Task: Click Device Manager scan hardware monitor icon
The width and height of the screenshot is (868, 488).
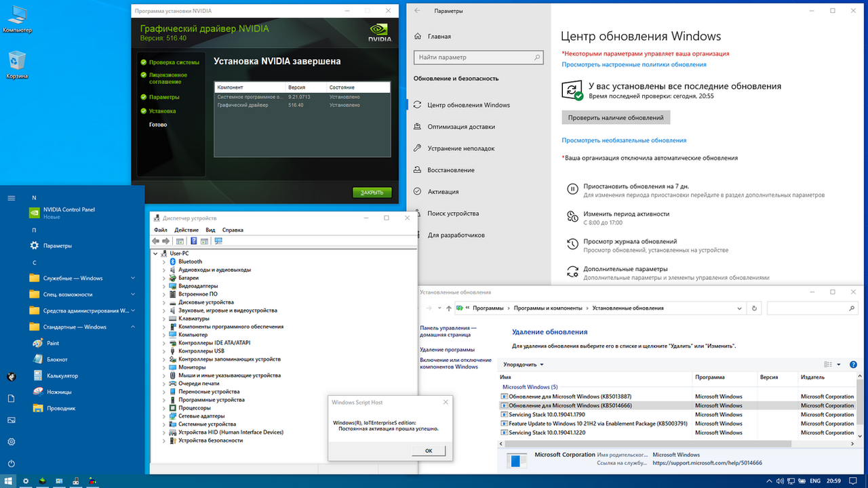Action: (x=218, y=241)
